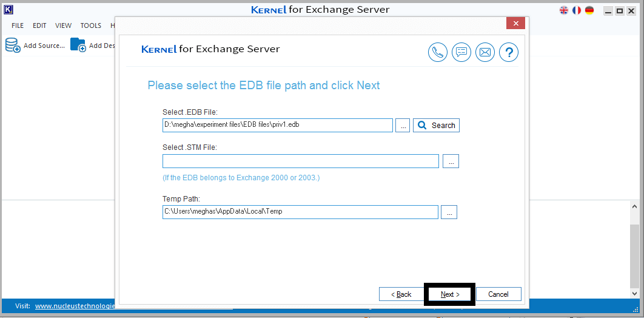Click the Temp Path input field
Viewport: 644px width, 318px height.
(300, 212)
